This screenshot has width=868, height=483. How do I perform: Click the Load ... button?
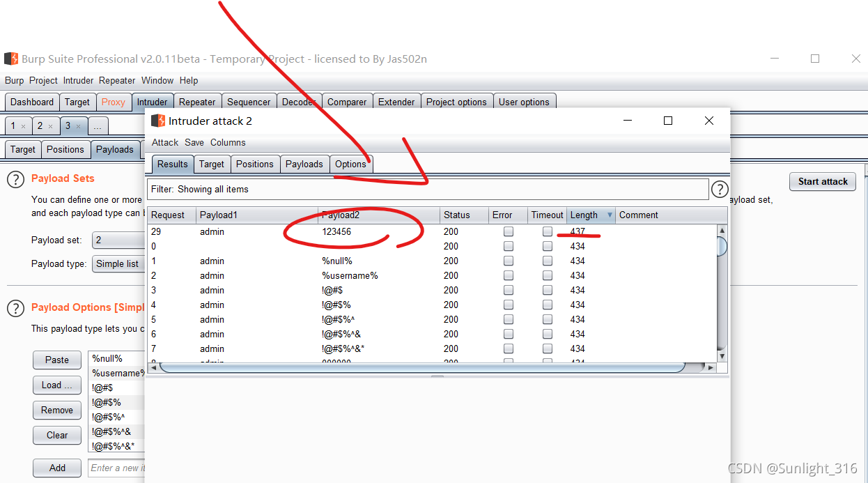(57, 385)
